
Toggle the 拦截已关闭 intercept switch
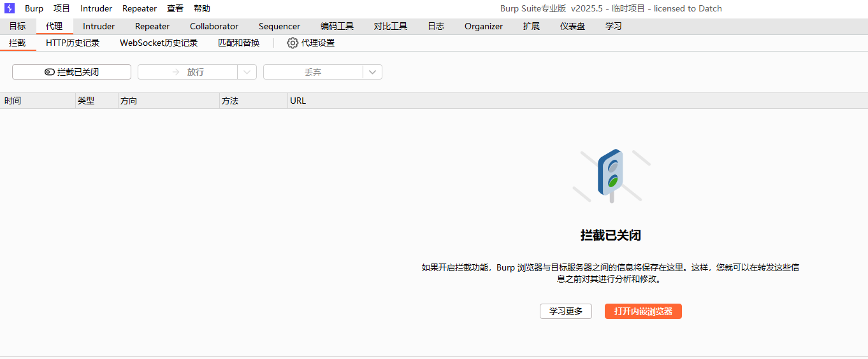click(x=71, y=72)
